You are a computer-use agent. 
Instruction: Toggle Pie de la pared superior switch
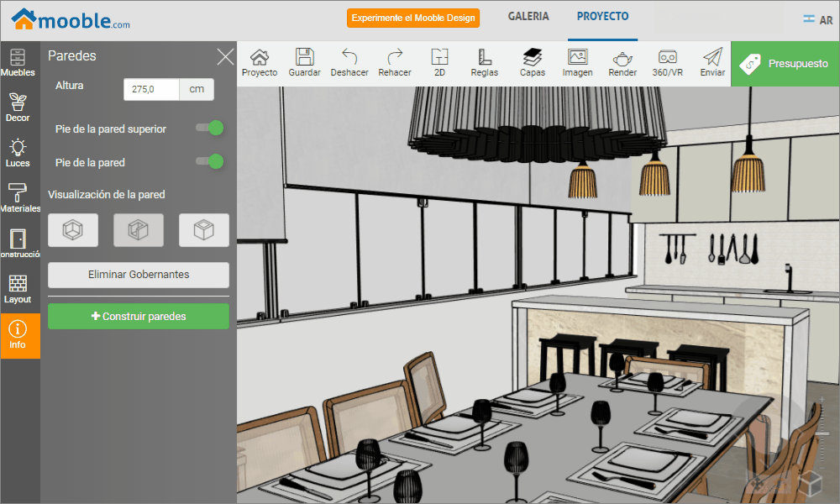point(210,128)
